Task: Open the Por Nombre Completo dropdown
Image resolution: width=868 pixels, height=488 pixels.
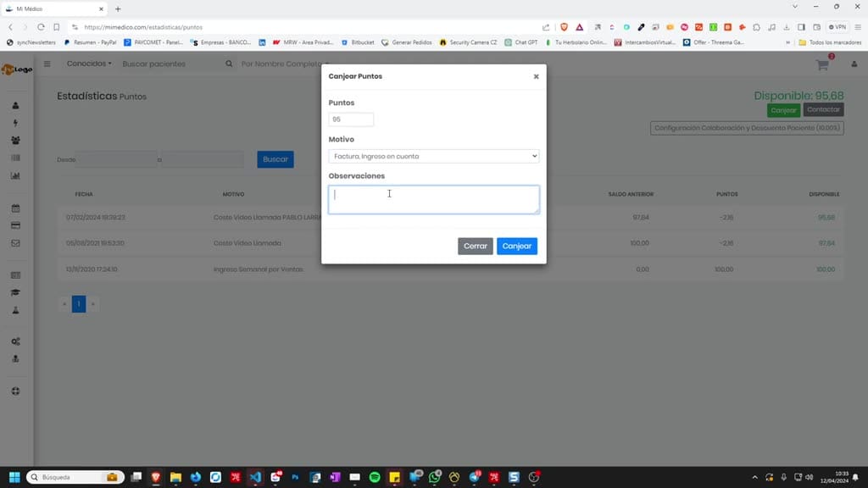Action: point(285,64)
